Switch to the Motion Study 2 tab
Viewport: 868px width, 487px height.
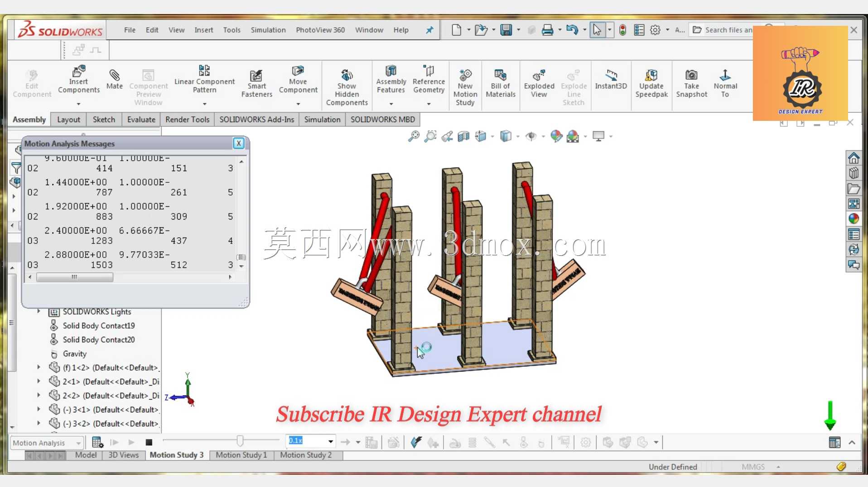(306, 455)
